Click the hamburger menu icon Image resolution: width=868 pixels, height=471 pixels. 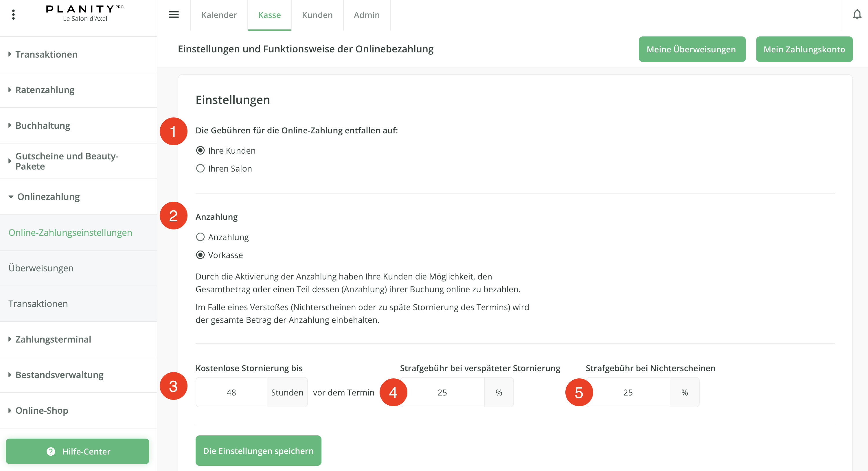174,14
